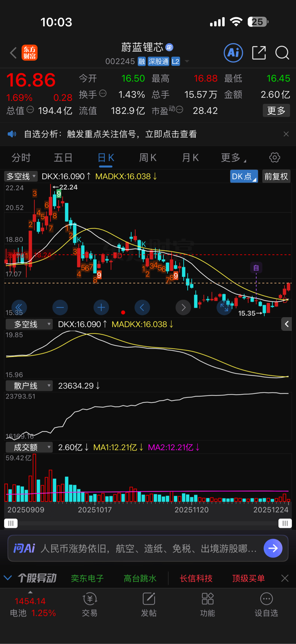The image size is (296, 644).
Task: Toggle 前复权 adjustment mode
Action: (x=276, y=176)
